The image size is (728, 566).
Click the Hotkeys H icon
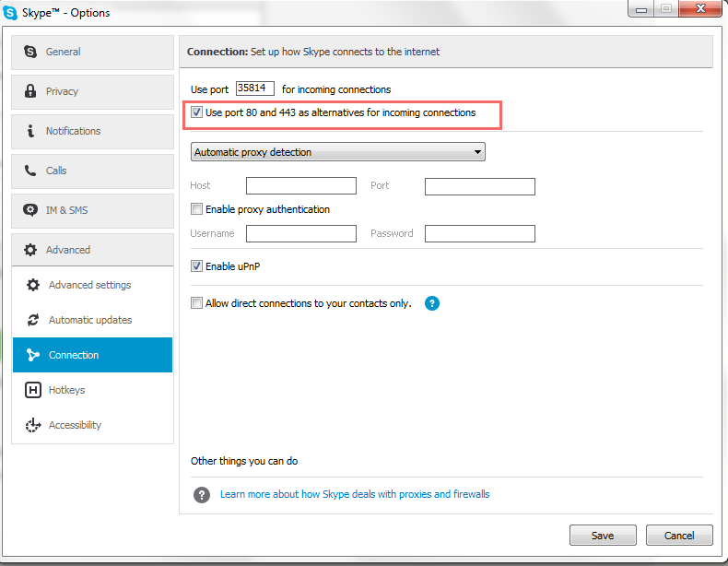[x=33, y=390]
